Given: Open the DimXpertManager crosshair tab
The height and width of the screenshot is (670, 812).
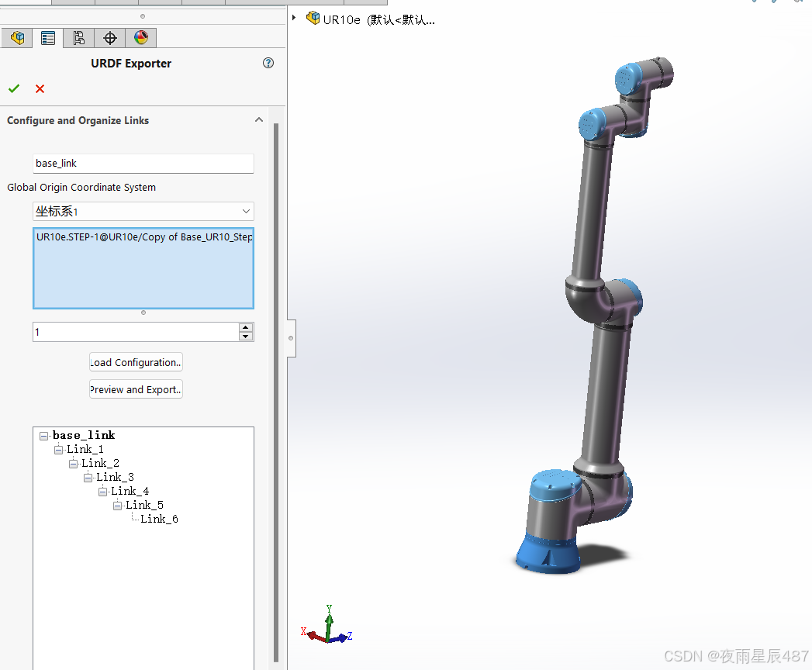Looking at the screenshot, I should coord(110,38).
